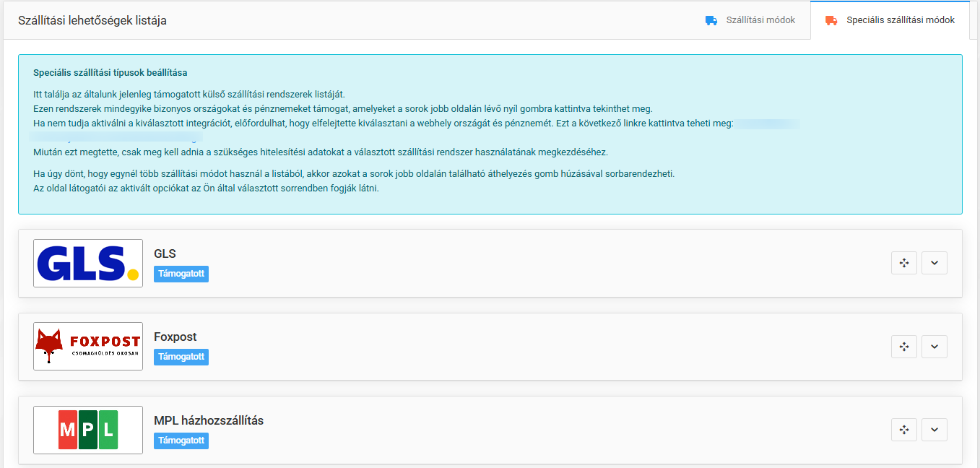Click the blurred link in the info box
Viewport: 980px width, 468px height.
tap(117, 137)
